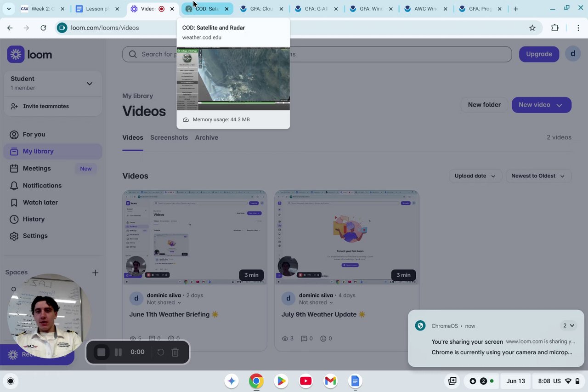Click comments icon on July 9th video
The height and width of the screenshot is (392, 588).
[304, 339]
